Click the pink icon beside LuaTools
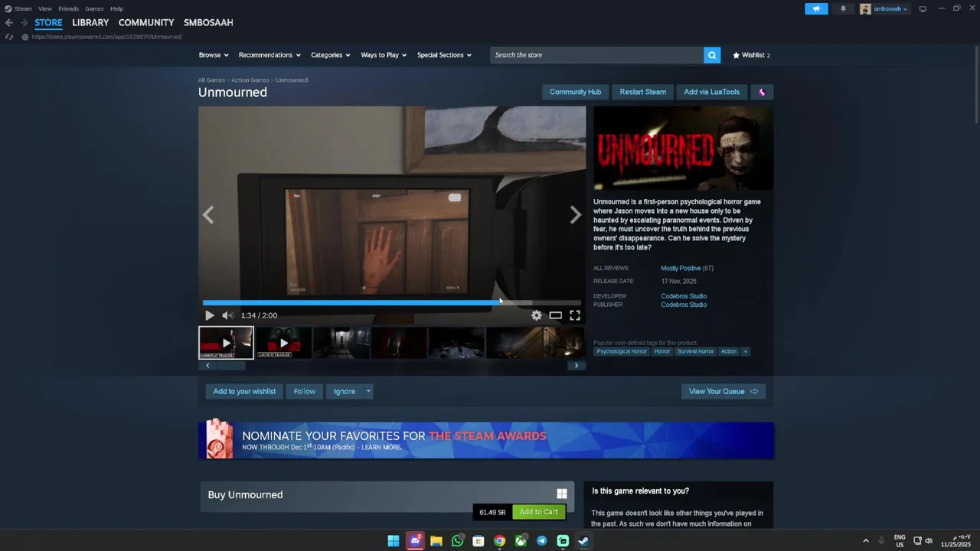The image size is (980, 551). (762, 92)
